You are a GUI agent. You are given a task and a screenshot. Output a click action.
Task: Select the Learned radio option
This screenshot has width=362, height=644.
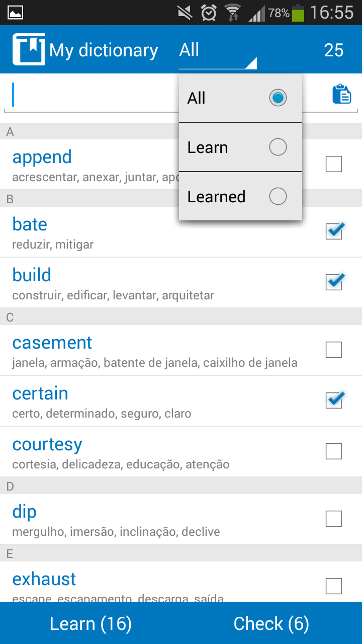coord(278,196)
